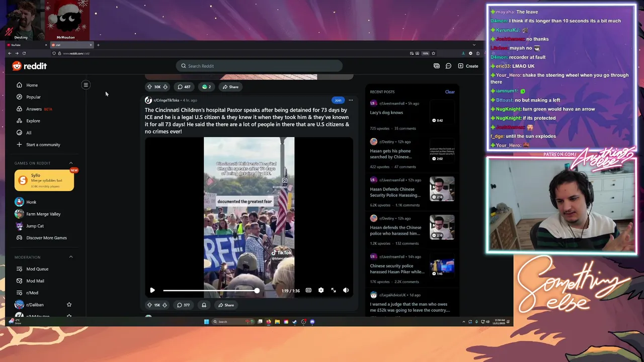Toggle favorite star for r/Daliban
Viewport: 644px width, 362px height.
[69, 305]
